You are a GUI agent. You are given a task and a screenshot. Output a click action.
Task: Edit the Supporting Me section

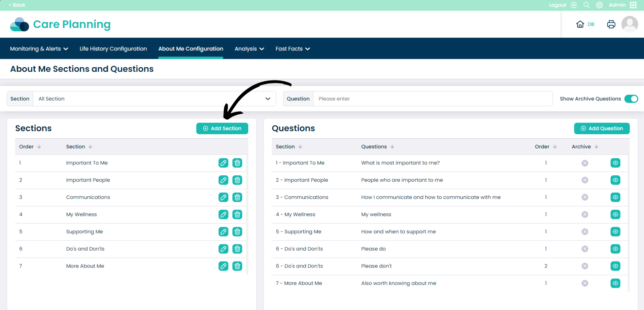click(x=223, y=232)
